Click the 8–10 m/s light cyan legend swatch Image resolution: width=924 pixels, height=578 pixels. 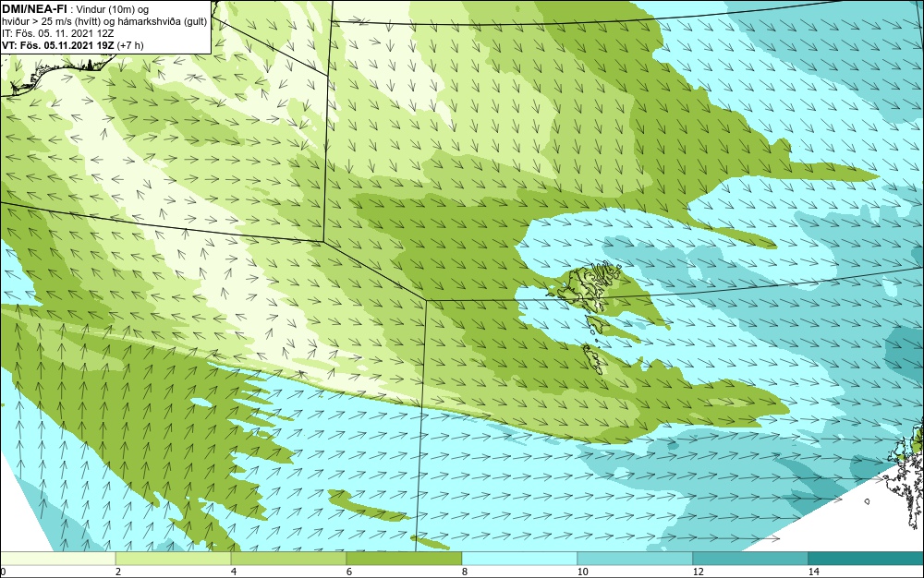pos(519,558)
